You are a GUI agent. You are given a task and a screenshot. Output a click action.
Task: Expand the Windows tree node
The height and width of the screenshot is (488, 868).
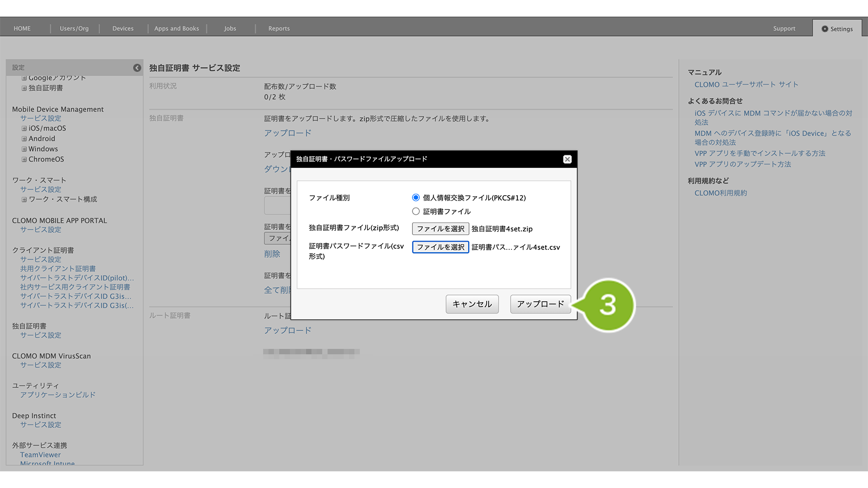click(x=24, y=149)
